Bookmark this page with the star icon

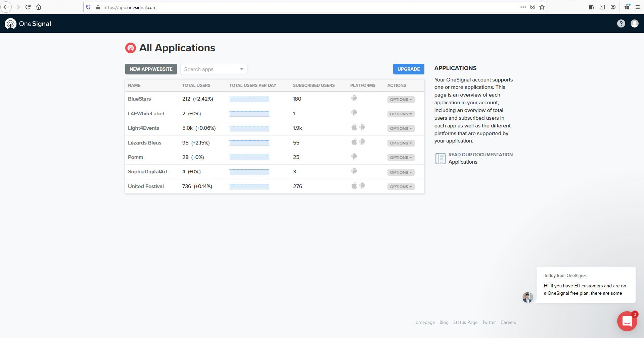pyautogui.click(x=542, y=7)
